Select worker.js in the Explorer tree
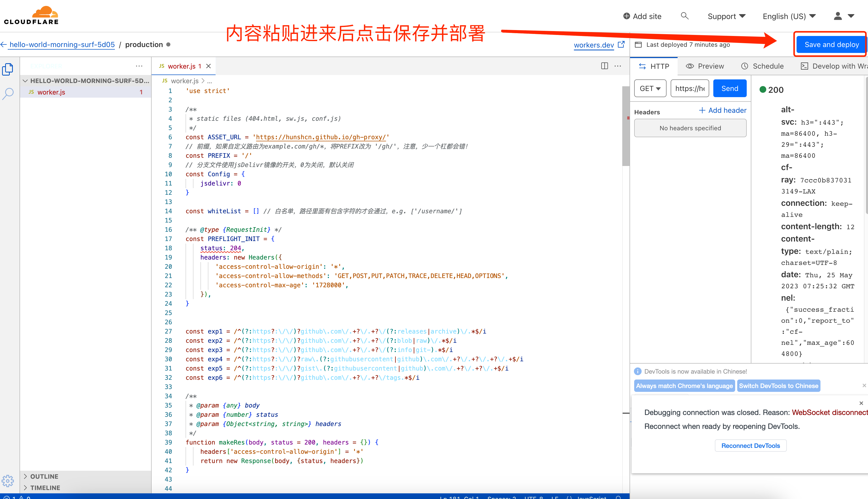Image resolution: width=868 pixels, height=499 pixels. coord(86,92)
